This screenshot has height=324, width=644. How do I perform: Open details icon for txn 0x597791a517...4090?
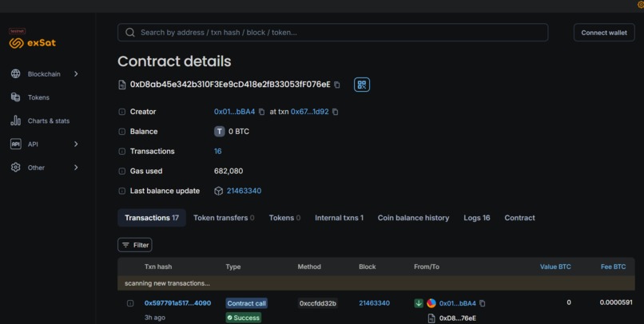pyautogui.click(x=130, y=303)
